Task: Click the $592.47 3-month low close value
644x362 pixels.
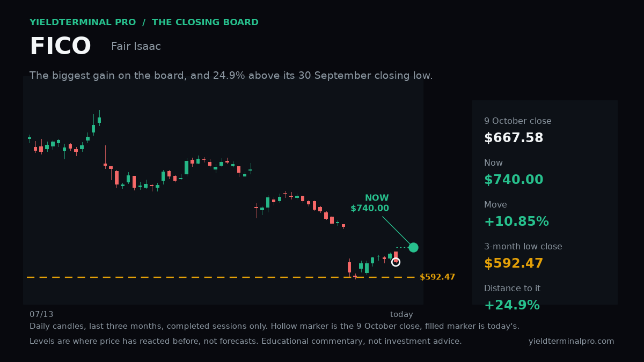Action: tap(514, 263)
